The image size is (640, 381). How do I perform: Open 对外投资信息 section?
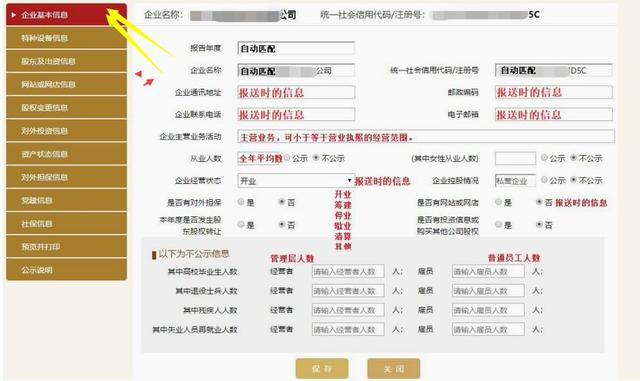(x=66, y=131)
